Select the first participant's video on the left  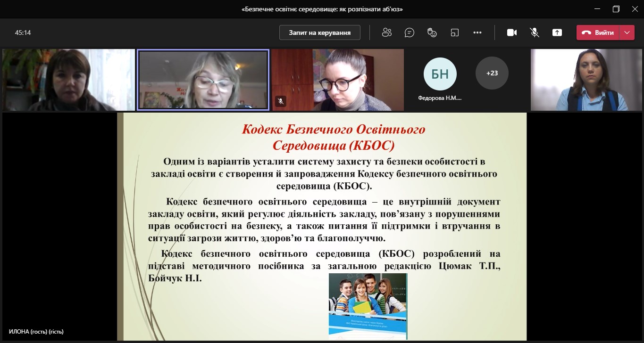tap(68, 80)
